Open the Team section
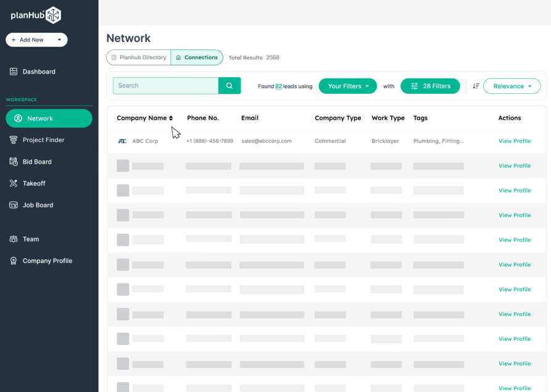This screenshot has width=551, height=392. (31, 239)
